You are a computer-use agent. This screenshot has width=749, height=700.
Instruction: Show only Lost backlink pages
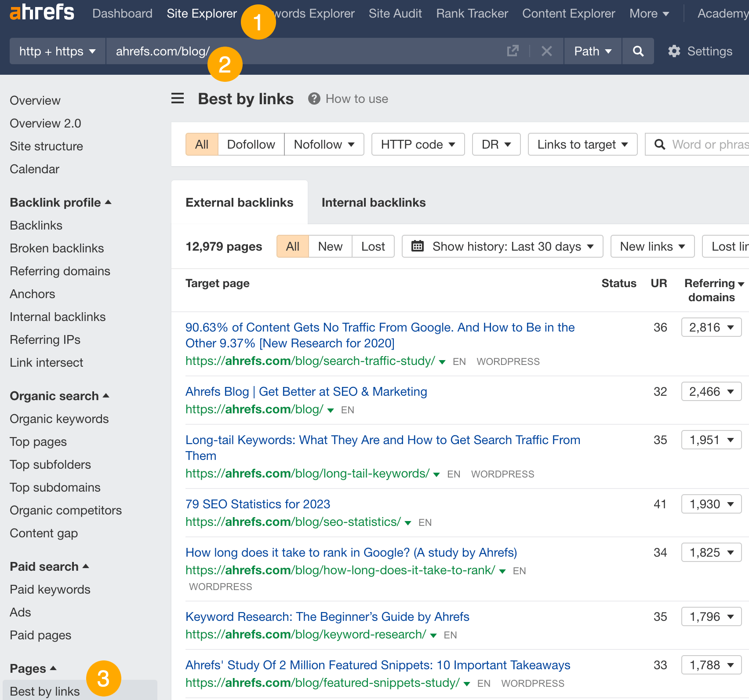pyautogui.click(x=373, y=246)
